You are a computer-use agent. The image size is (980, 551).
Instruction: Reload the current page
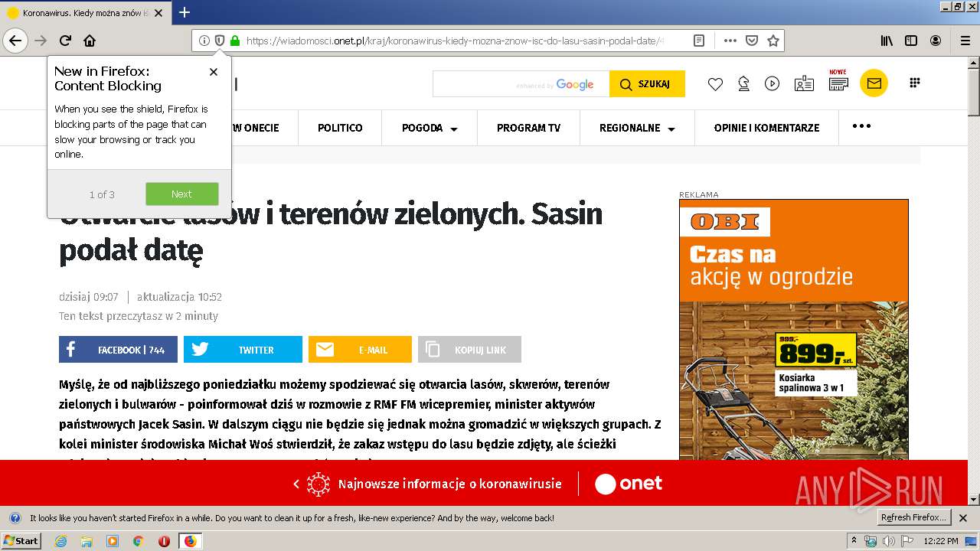(x=65, y=41)
